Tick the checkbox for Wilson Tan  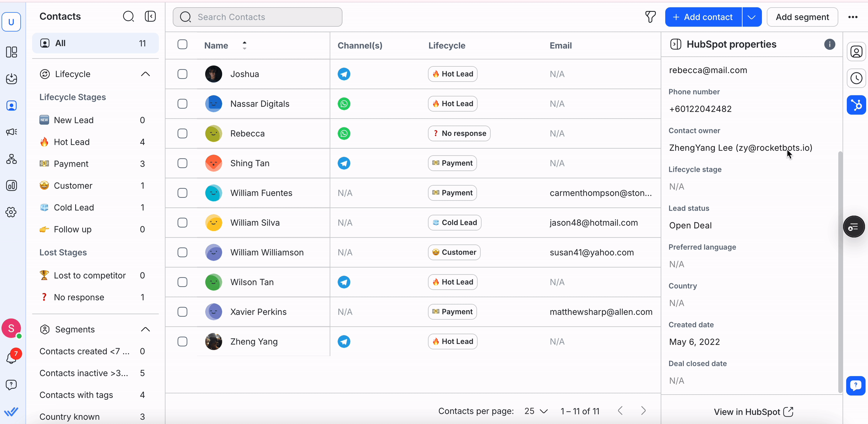pyautogui.click(x=182, y=282)
